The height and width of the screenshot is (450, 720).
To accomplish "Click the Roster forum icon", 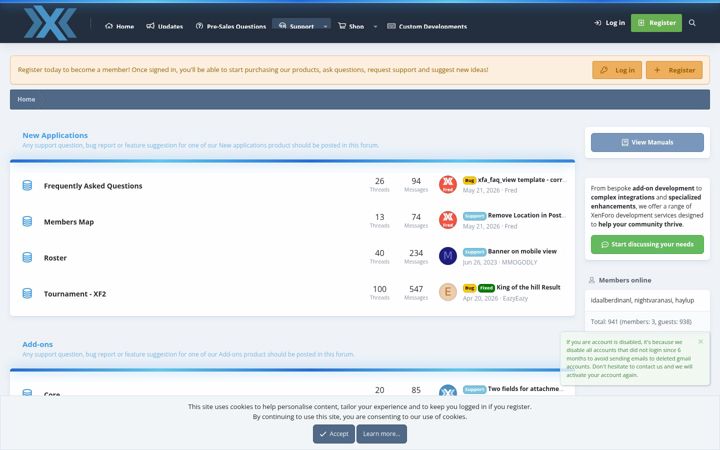I will click(27, 258).
